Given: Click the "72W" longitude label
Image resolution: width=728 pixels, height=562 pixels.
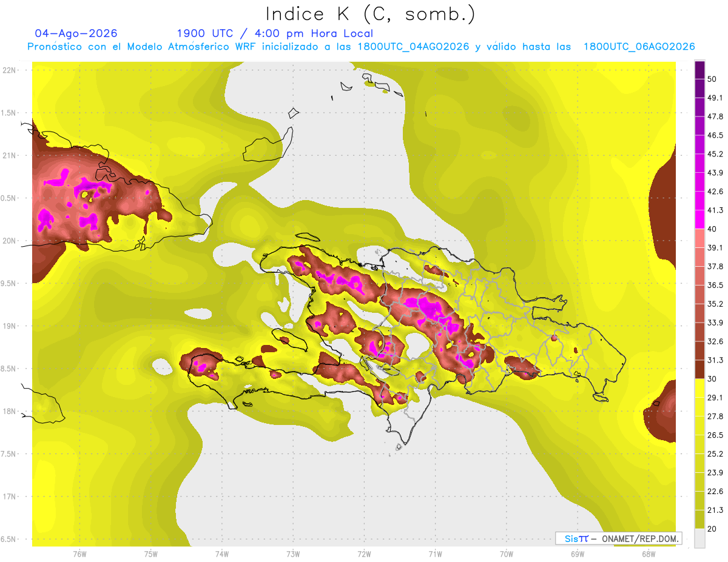Looking at the screenshot, I should pyautogui.click(x=365, y=554).
